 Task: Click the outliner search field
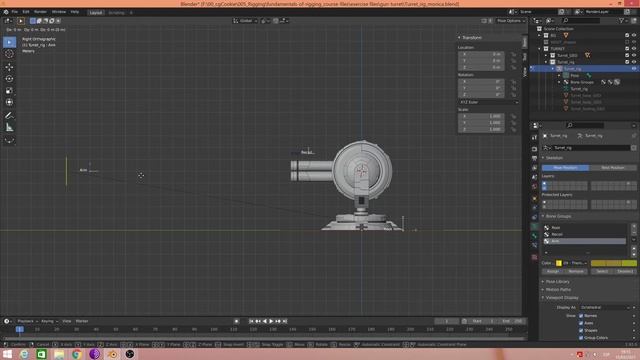[582, 20]
